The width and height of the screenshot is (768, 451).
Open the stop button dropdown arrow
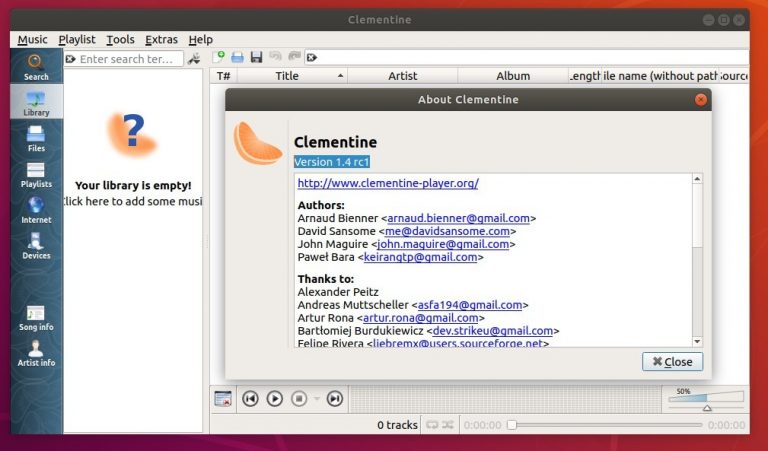pos(316,399)
